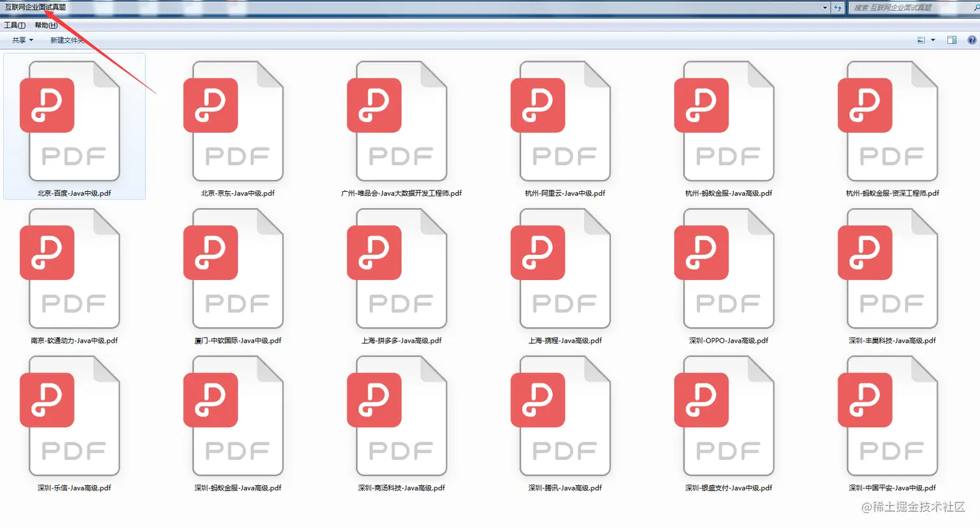Select the 杭州-蚂蚁金服-资深工程师.pdf file icon
Screen dimensions: 980x528
(x=887, y=121)
